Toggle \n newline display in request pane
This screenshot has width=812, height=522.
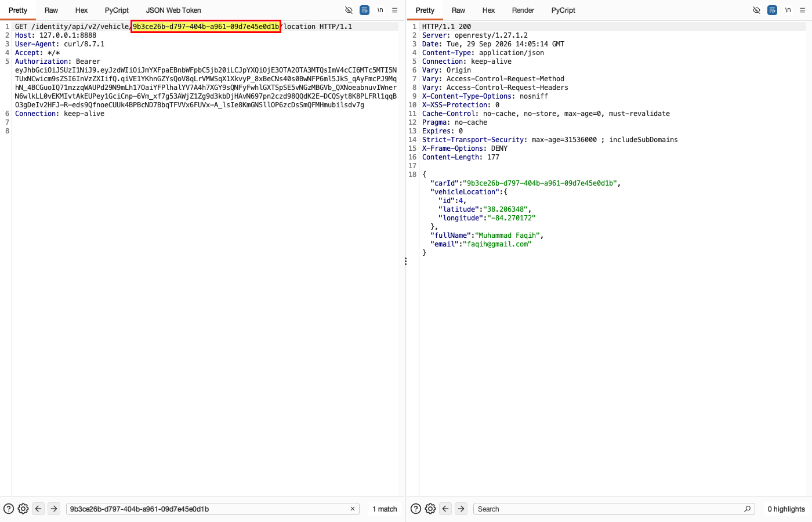(380, 10)
